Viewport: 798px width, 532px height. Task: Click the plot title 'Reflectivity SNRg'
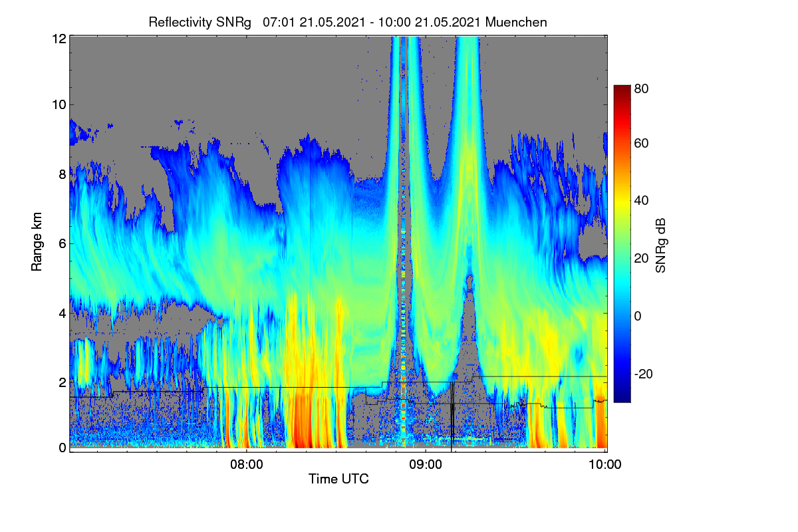click(200, 22)
